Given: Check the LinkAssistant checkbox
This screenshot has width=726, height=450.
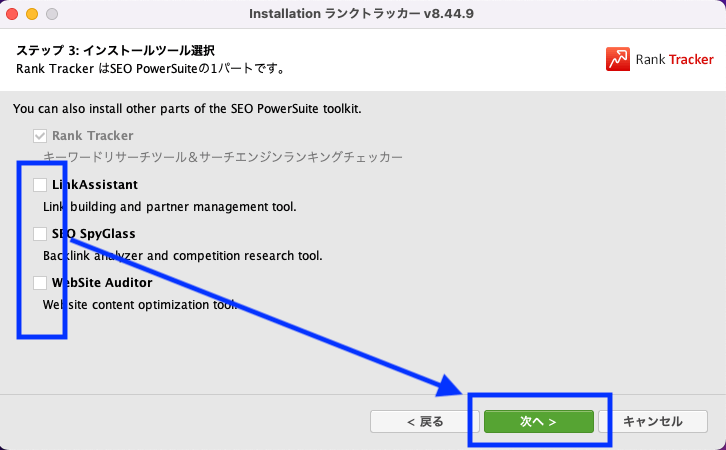Looking at the screenshot, I should coord(40,185).
